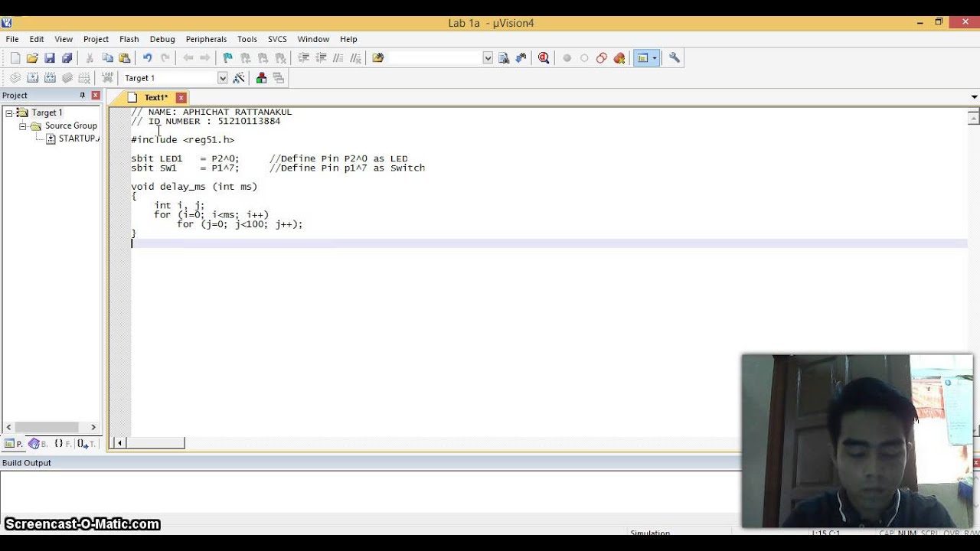
Task: Insert a bookmark with the flag icon
Action: [x=227, y=58]
